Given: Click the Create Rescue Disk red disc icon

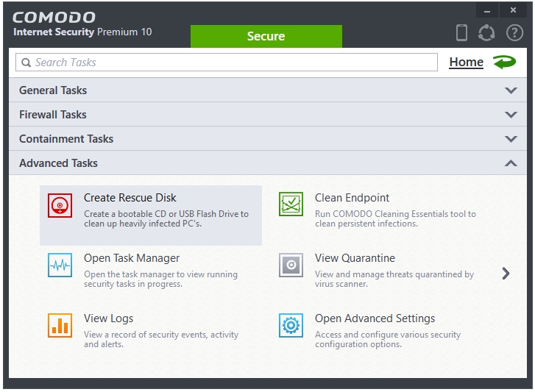Looking at the screenshot, I should click(x=60, y=205).
